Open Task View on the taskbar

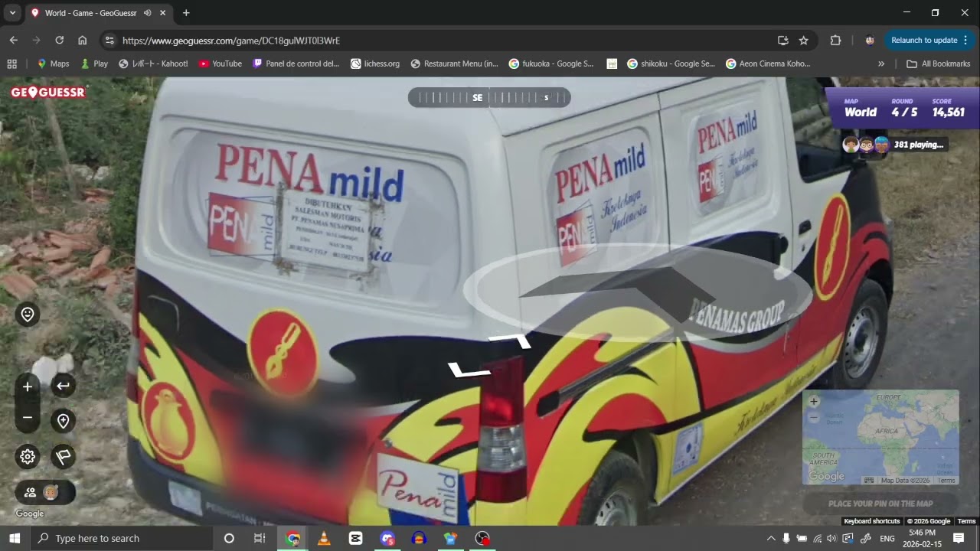click(x=260, y=538)
